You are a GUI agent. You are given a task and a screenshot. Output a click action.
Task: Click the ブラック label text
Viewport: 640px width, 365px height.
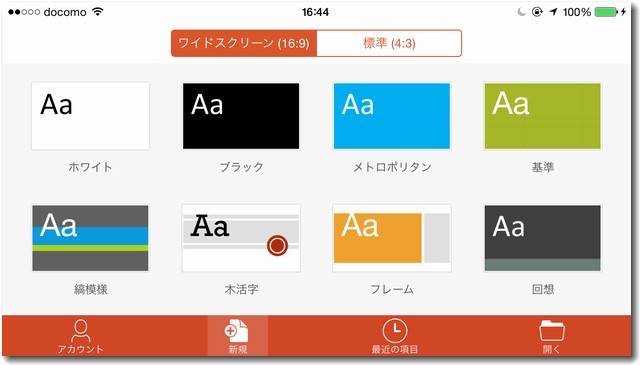pos(241,167)
